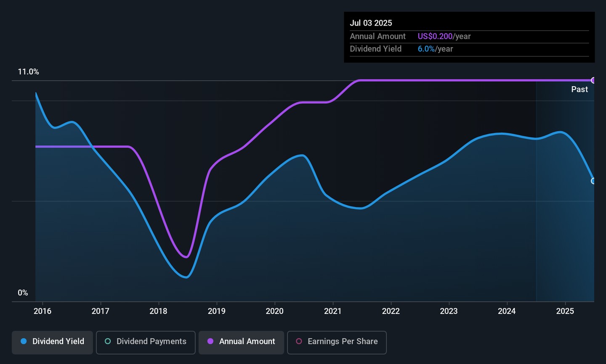
Task: Click the 2022 year axis label
Action: tap(391, 311)
